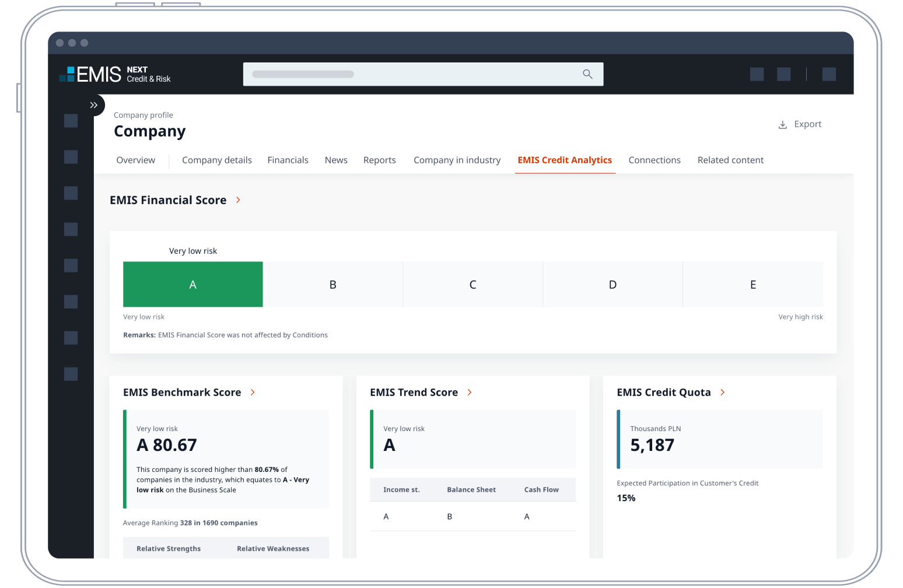
Task: Click the bottommost sidebar square icon
Action: pyautogui.click(x=71, y=374)
